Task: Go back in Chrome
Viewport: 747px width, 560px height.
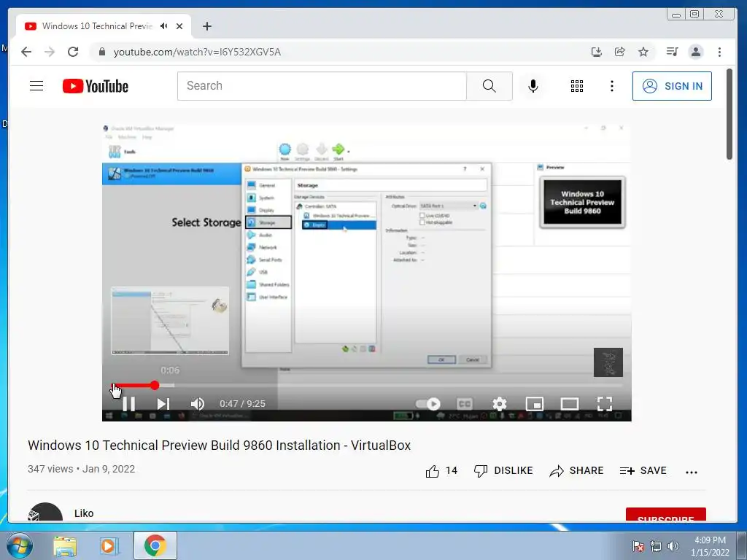Action: [x=26, y=52]
